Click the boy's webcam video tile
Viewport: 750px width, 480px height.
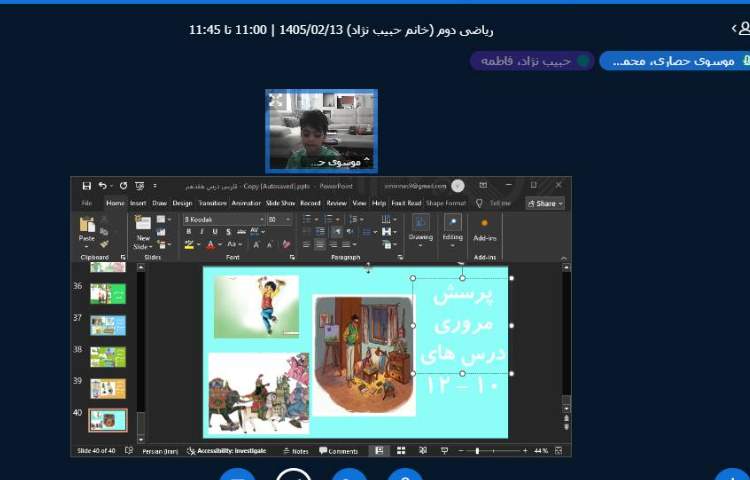pyautogui.click(x=321, y=131)
